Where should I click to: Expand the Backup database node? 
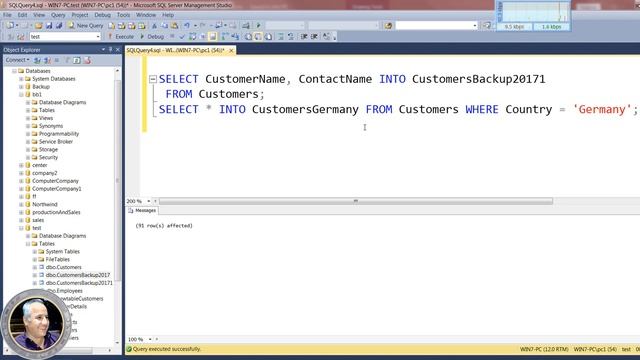[x=21, y=87]
